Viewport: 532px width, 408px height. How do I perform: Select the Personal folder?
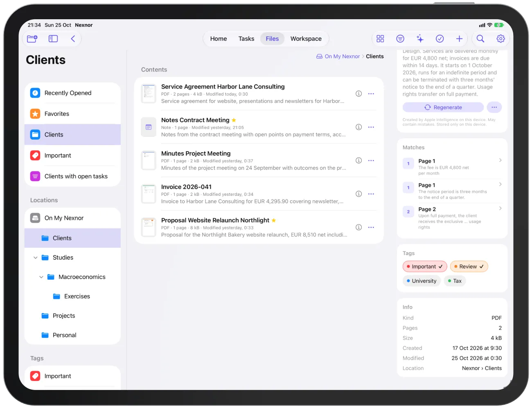click(73, 335)
